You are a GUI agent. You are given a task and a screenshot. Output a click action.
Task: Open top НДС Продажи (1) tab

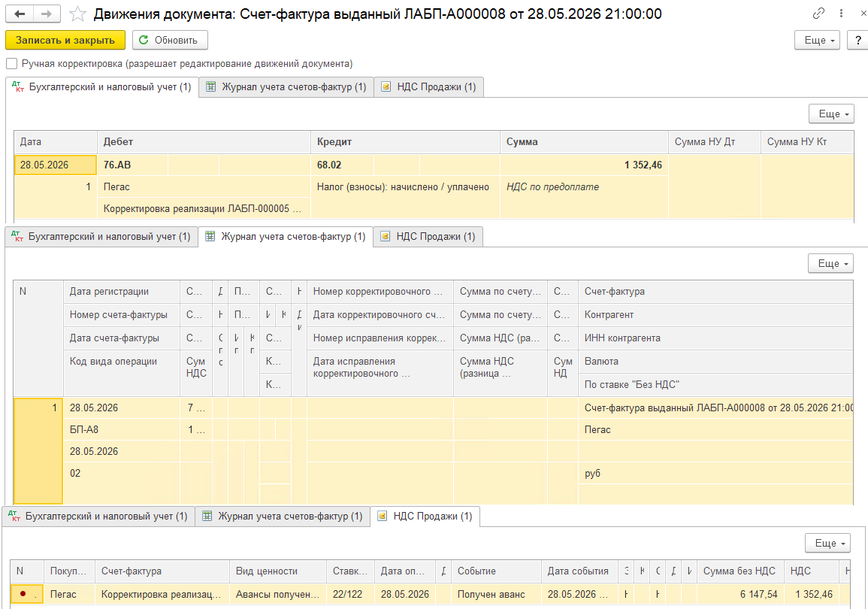point(429,87)
